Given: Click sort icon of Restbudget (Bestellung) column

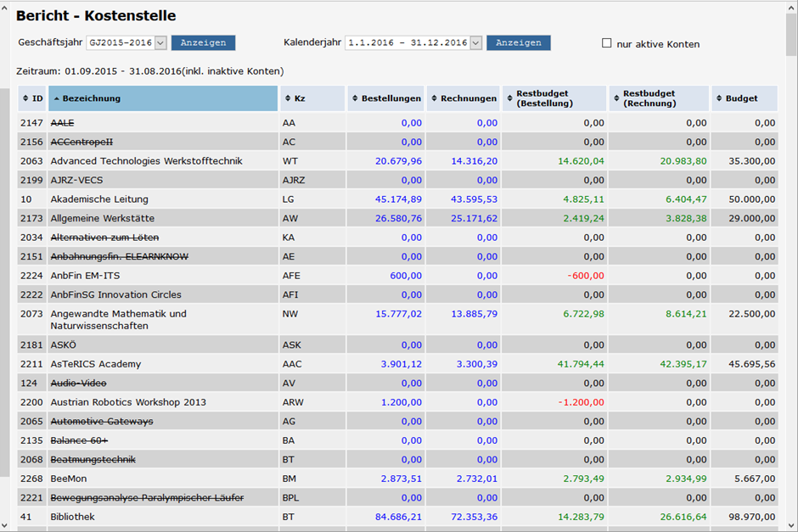Looking at the screenshot, I should pos(509,98).
